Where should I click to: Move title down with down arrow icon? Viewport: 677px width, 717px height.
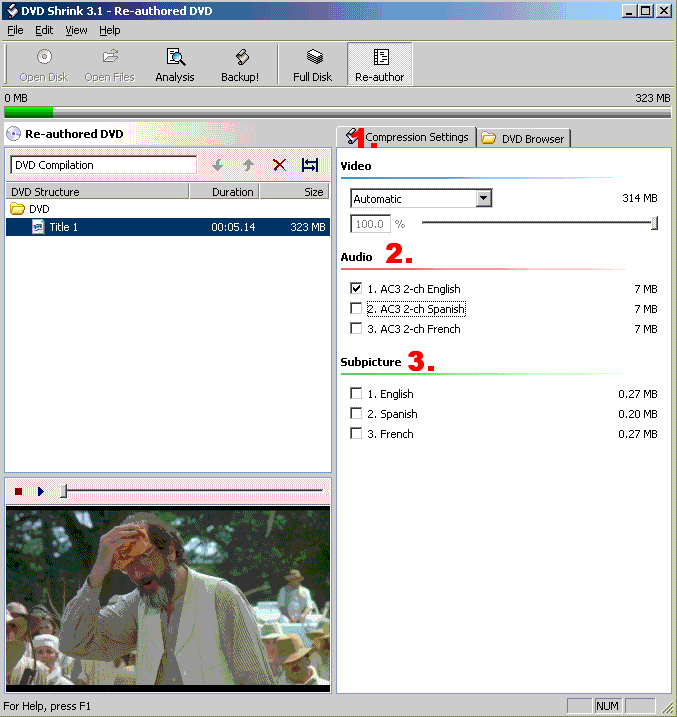tap(218, 165)
